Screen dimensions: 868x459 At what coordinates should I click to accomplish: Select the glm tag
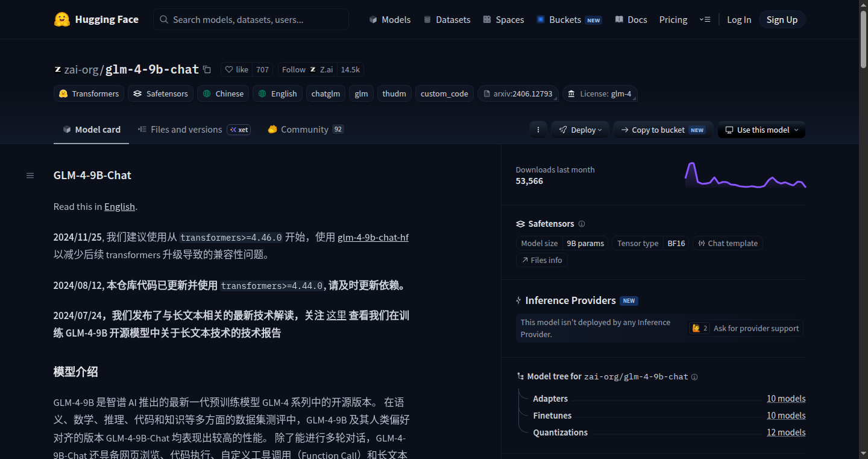click(361, 93)
